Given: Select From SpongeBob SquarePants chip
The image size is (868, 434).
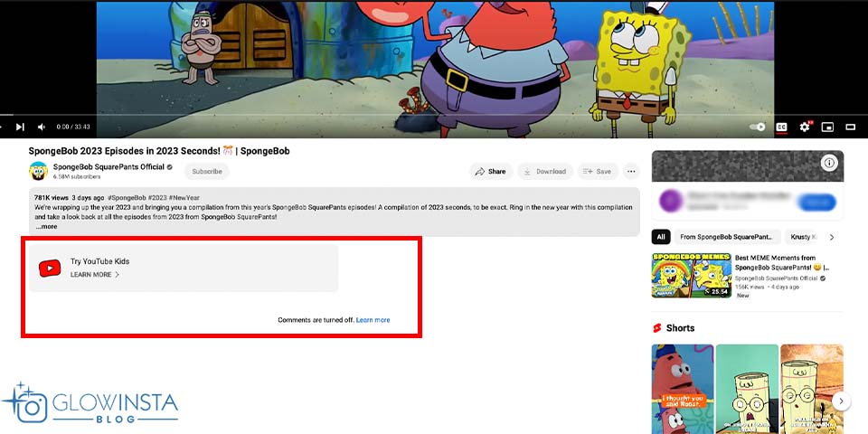Looking at the screenshot, I should tap(727, 237).
